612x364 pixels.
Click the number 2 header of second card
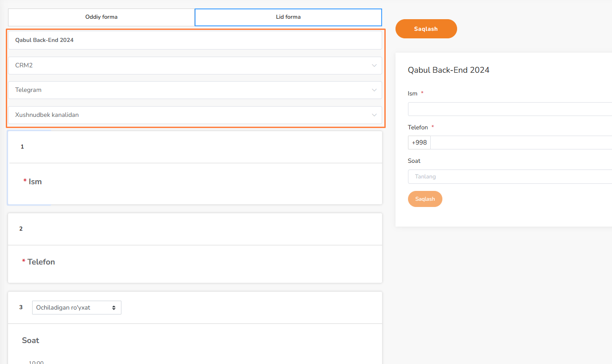pos(21,229)
